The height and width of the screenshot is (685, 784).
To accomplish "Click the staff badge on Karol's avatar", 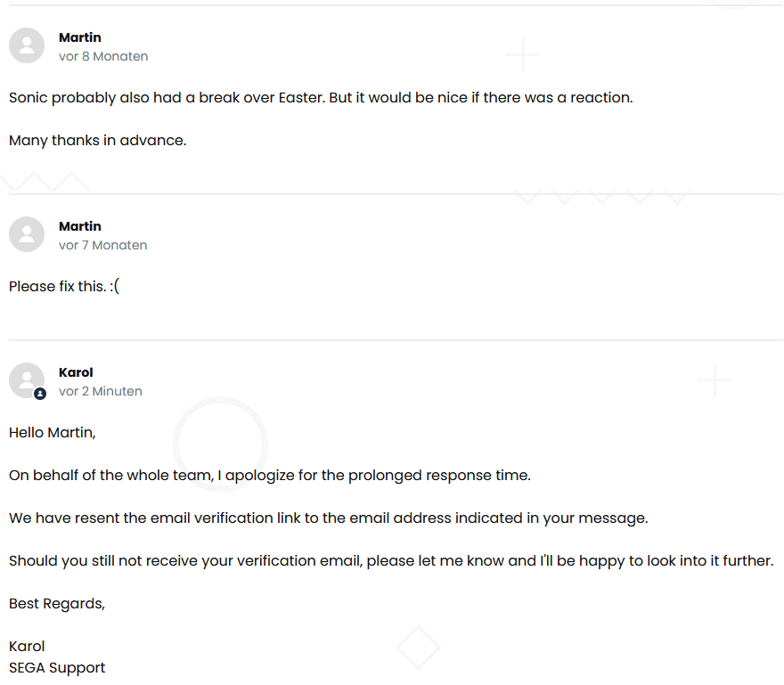I will 40,393.
